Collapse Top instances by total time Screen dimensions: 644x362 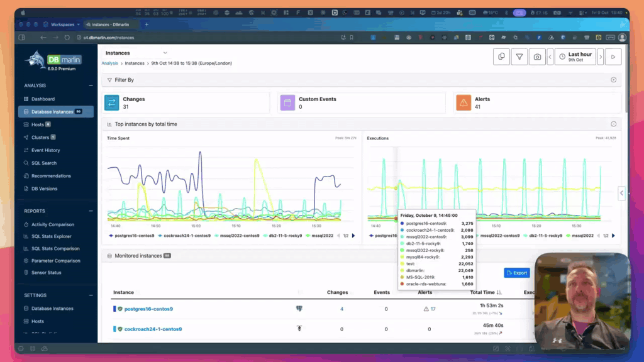(x=614, y=124)
